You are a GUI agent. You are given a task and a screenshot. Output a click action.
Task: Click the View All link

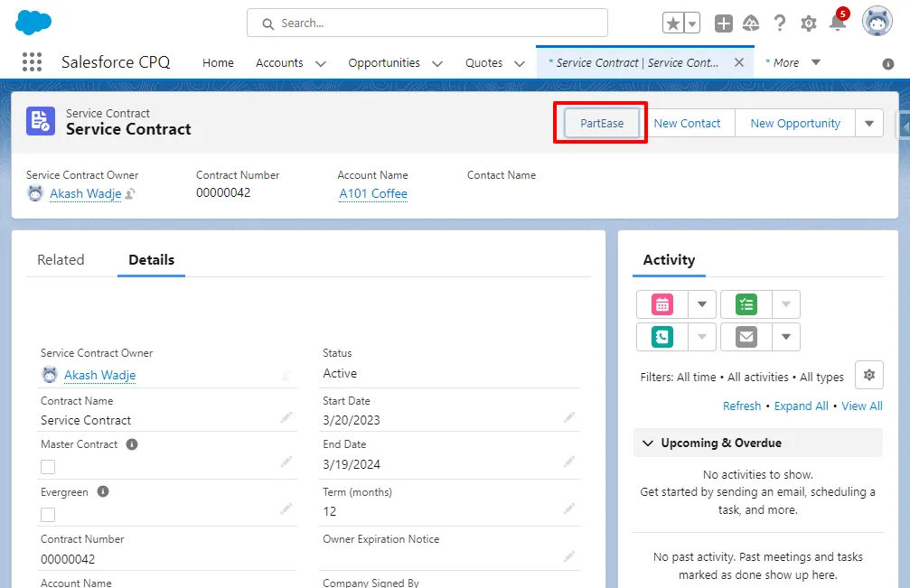862,406
